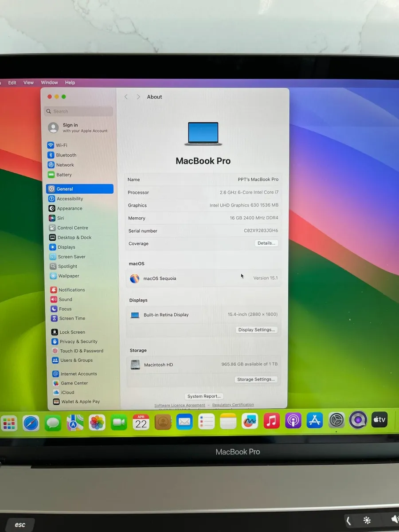Open the View menu
This screenshot has width=399, height=532.
28,82
